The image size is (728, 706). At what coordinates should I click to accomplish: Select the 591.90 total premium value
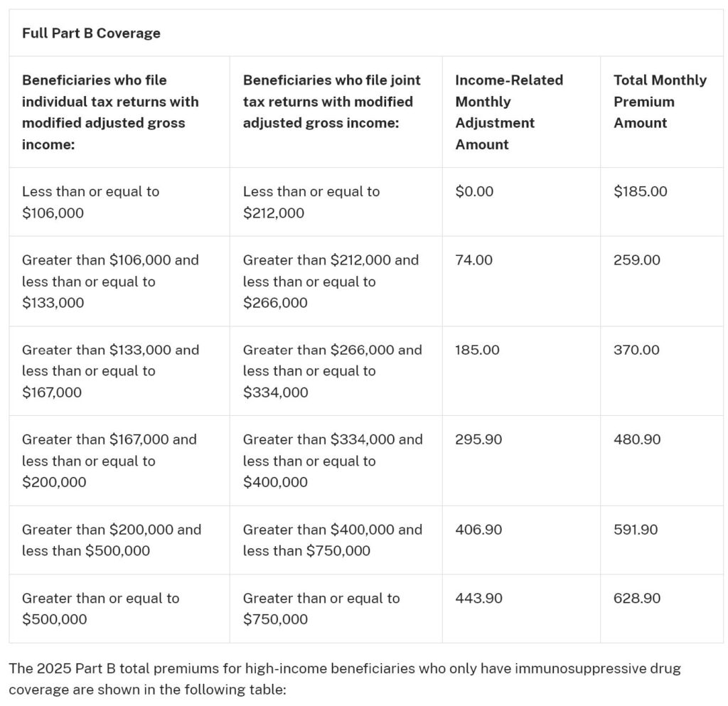[x=635, y=530]
